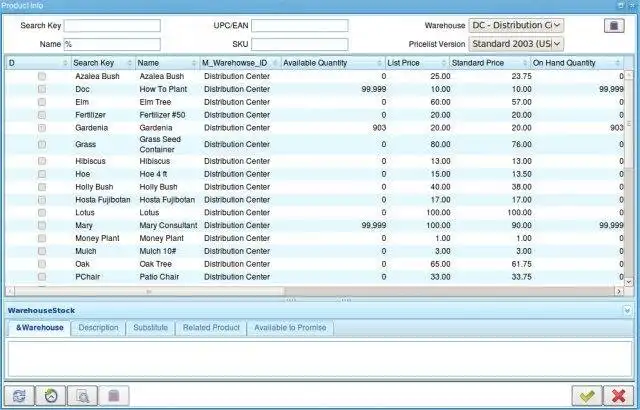Click the UPC/EAN input field
The width and height of the screenshot is (640, 410).
point(299,25)
